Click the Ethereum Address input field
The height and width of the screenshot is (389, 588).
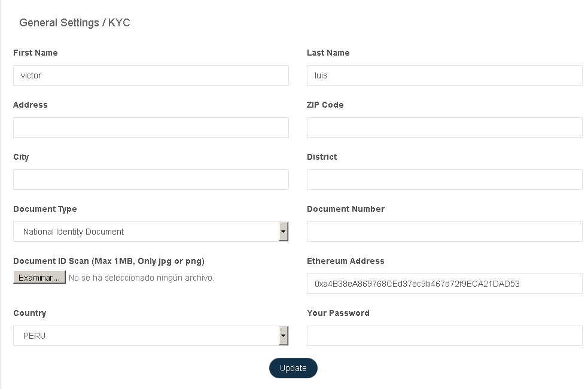click(444, 284)
